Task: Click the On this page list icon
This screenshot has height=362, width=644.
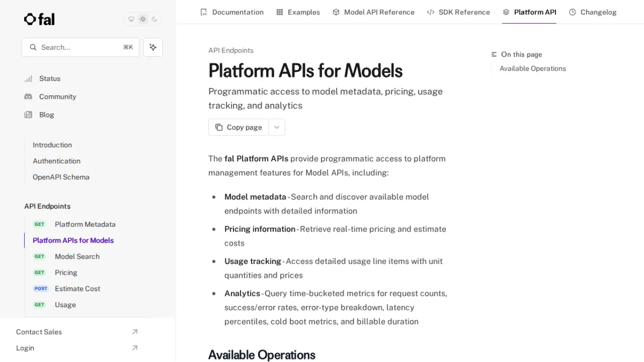Action: coord(494,55)
